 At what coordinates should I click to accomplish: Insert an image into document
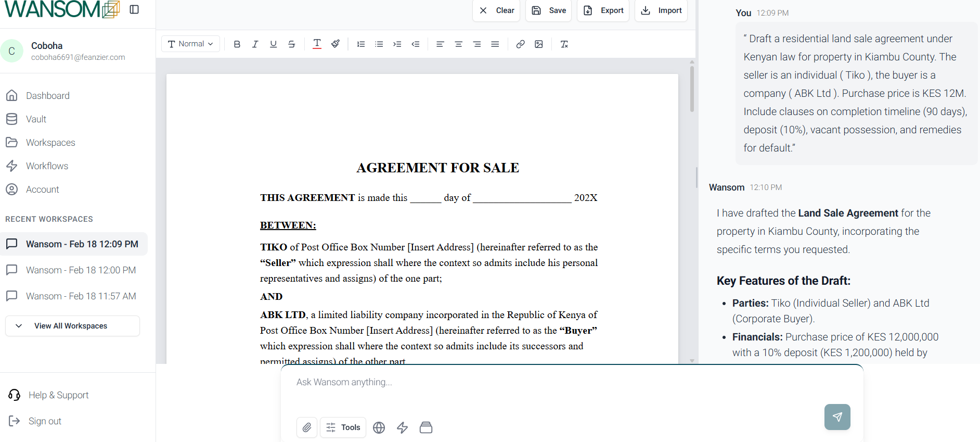click(x=539, y=44)
